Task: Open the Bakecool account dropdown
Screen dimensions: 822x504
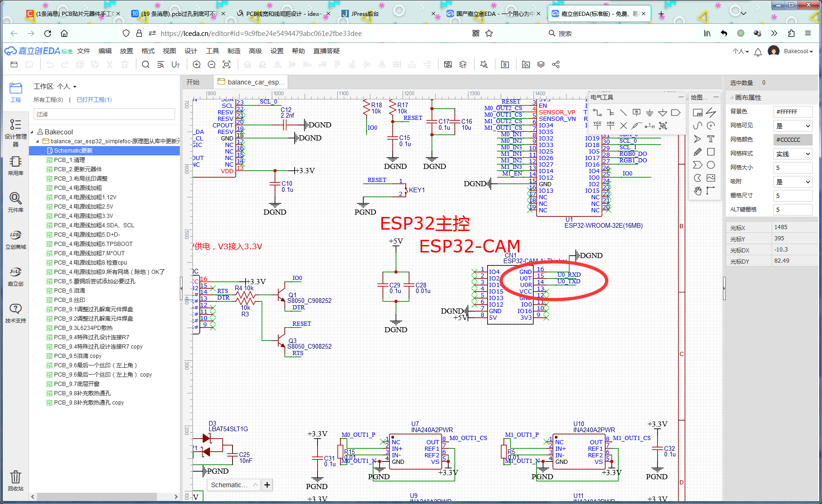Action: click(798, 51)
